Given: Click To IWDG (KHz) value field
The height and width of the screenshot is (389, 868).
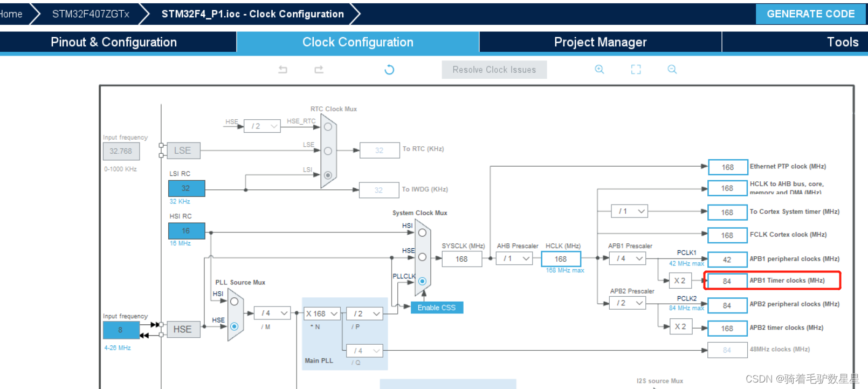Looking at the screenshot, I should (x=379, y=190).
